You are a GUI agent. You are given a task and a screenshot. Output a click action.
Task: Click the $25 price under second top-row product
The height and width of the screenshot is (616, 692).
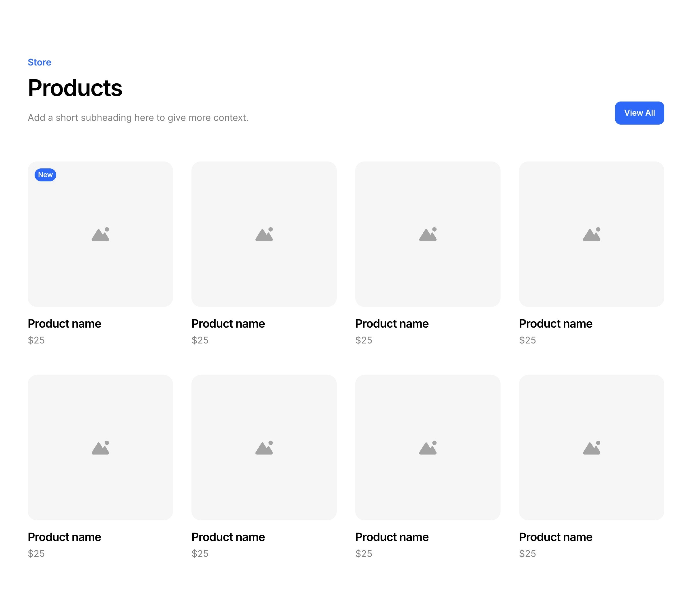pos(200,340)
